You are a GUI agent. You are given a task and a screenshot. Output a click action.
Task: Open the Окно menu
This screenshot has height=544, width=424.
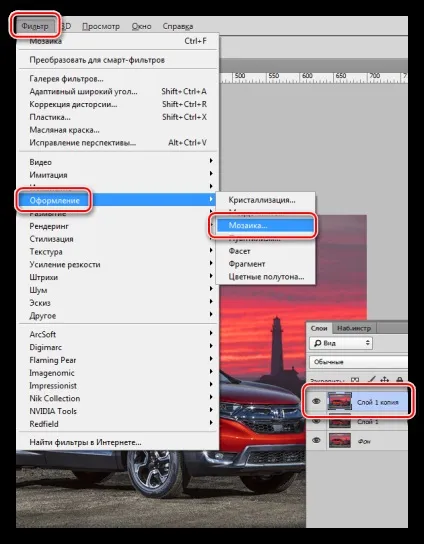[141, 26]
